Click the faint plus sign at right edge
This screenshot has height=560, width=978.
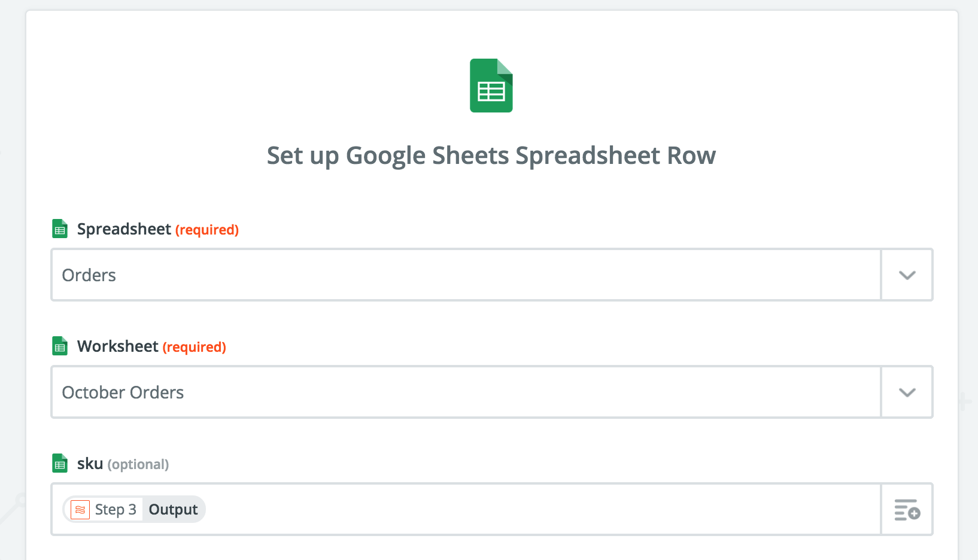[964, 401]
